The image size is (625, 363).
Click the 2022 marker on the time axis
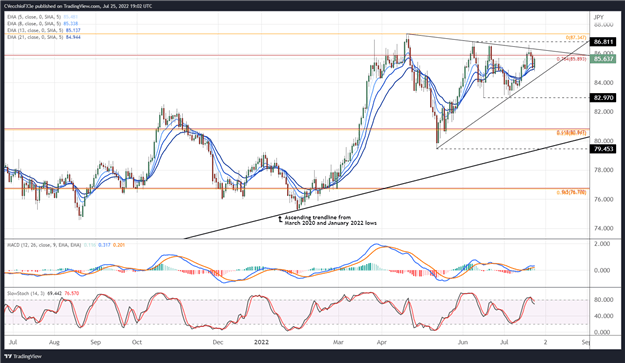261,342
